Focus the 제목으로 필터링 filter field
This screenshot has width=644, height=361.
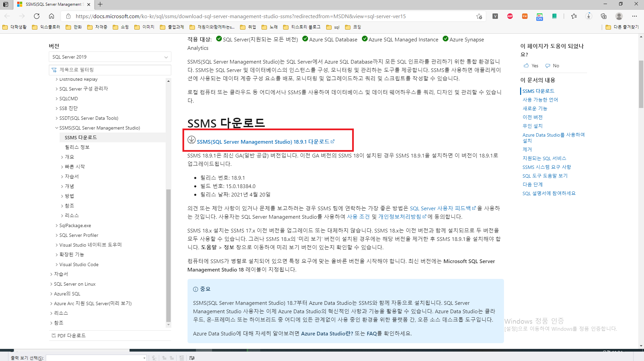point(110,70)
